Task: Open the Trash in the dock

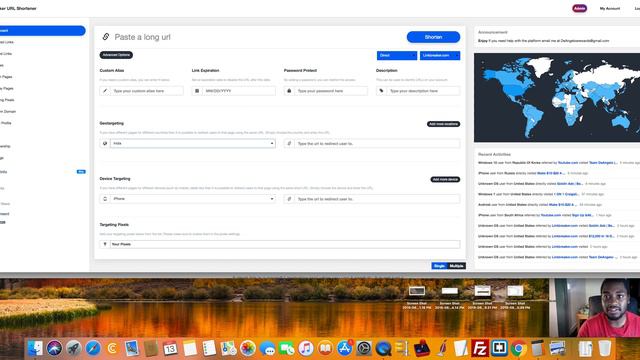Action: coord(604,348)
